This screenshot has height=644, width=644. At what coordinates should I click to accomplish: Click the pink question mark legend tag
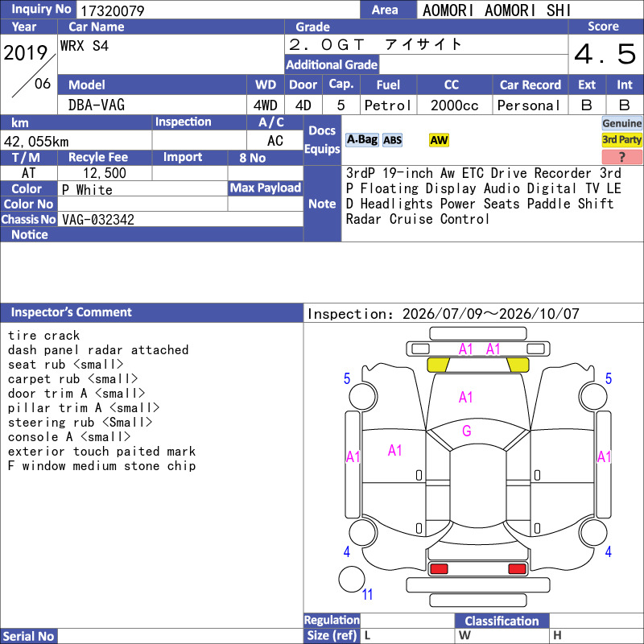[x=621, y=156]
